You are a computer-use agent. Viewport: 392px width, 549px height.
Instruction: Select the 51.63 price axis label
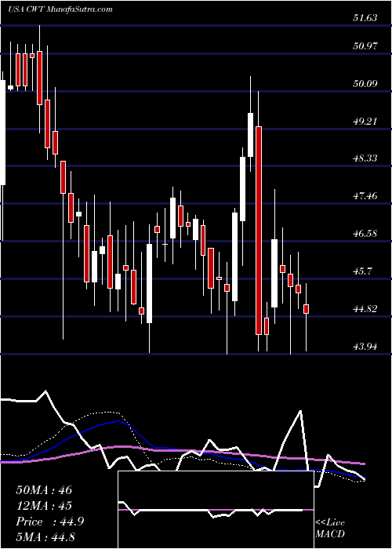pyautogui.click(x=365, y=17)
